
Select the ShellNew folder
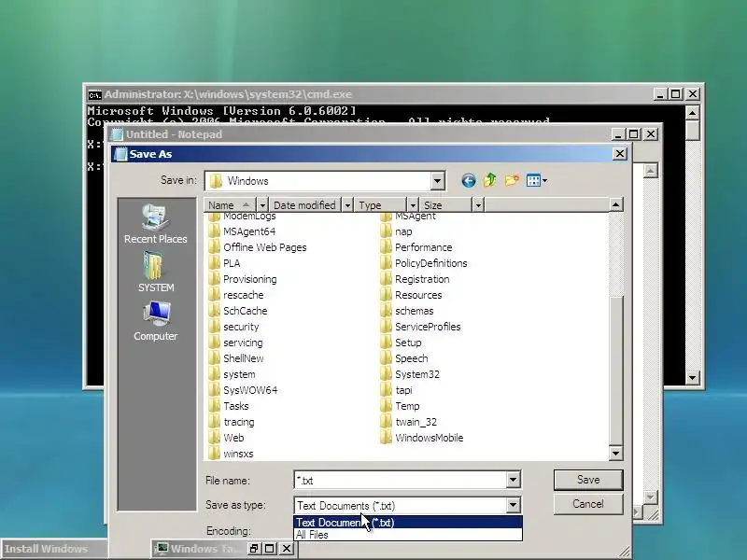point(236,358)
